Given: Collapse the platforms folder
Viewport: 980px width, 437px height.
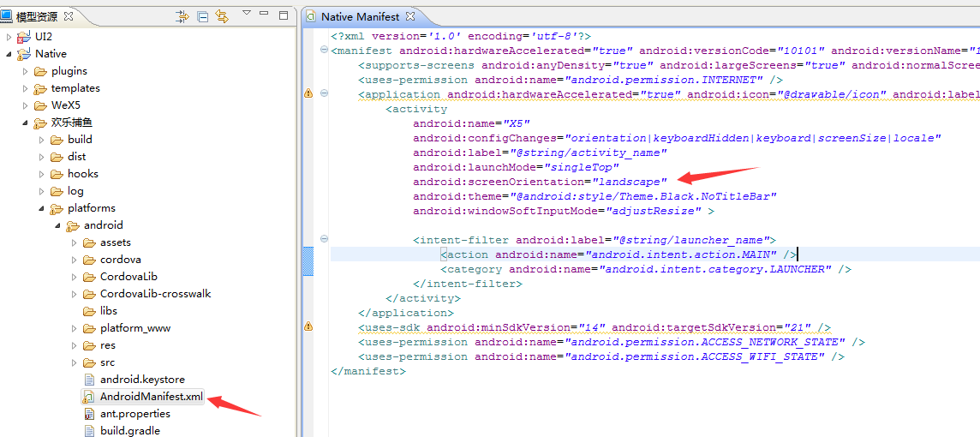Looking at the screenshot, I should point(42,208).
